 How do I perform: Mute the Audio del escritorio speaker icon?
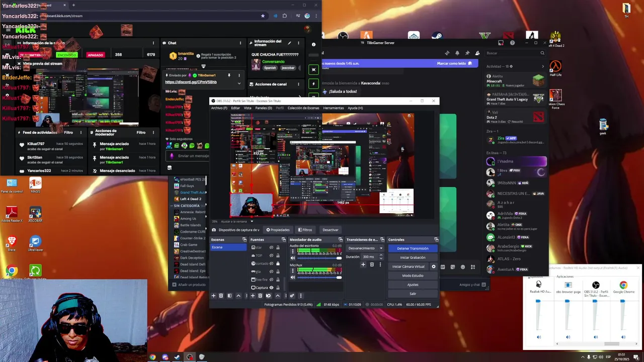(293, 258)
